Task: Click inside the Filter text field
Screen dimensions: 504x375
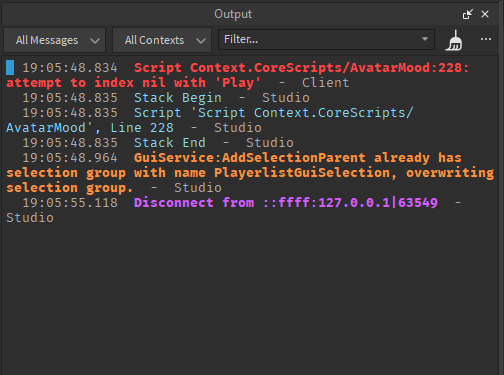Action: coord(319,39)
